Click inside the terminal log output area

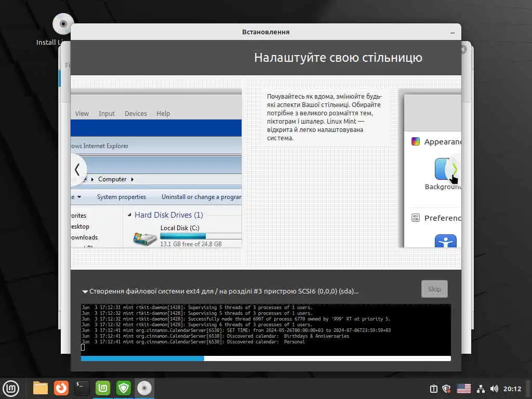(265, 330)
